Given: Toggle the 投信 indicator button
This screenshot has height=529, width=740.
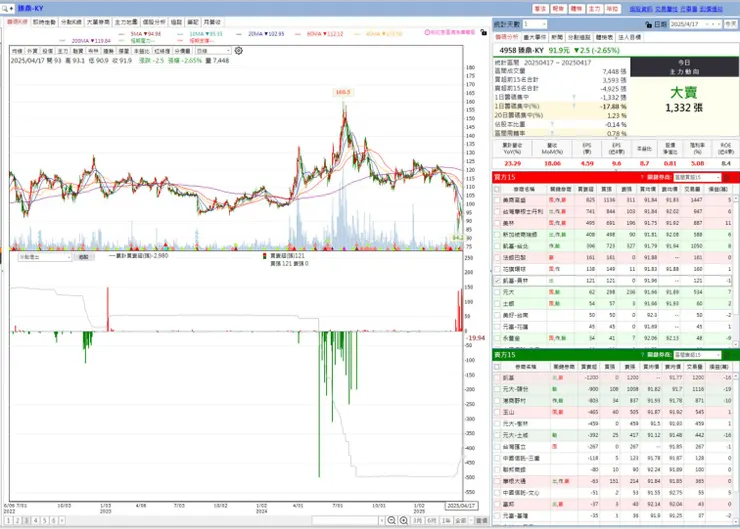Looking at the screenshot, I should pos(48,51).
